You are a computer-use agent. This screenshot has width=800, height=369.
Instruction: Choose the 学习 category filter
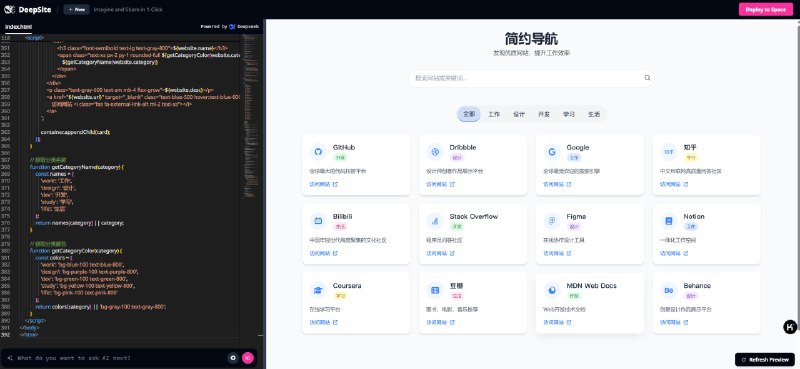click(568, 114)
